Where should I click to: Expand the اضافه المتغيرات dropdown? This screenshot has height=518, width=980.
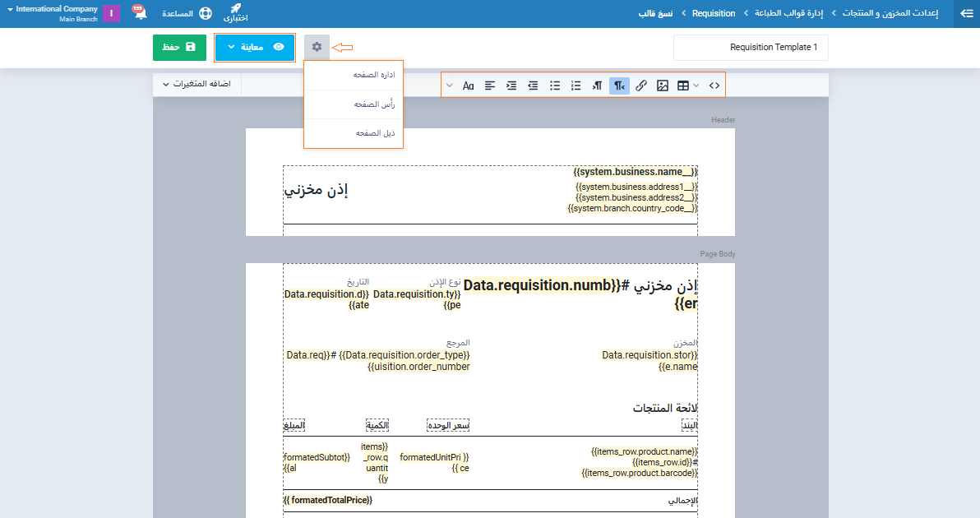pos(196,84)
